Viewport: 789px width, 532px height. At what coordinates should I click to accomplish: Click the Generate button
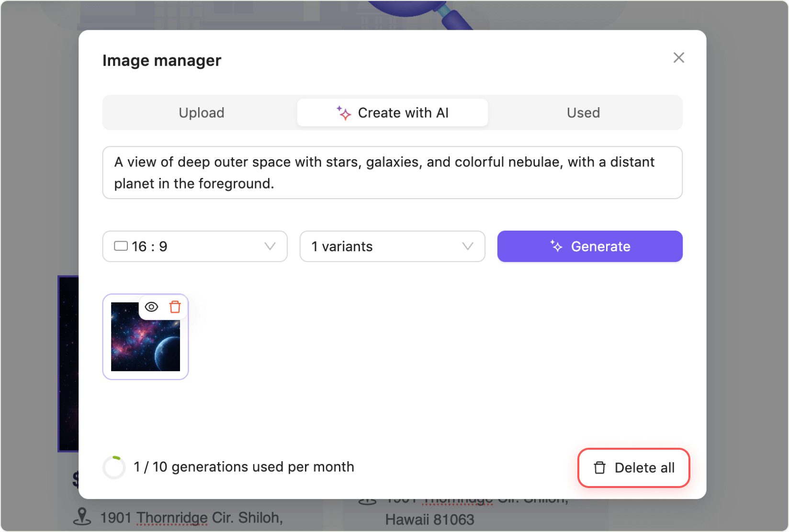point(590,246)
